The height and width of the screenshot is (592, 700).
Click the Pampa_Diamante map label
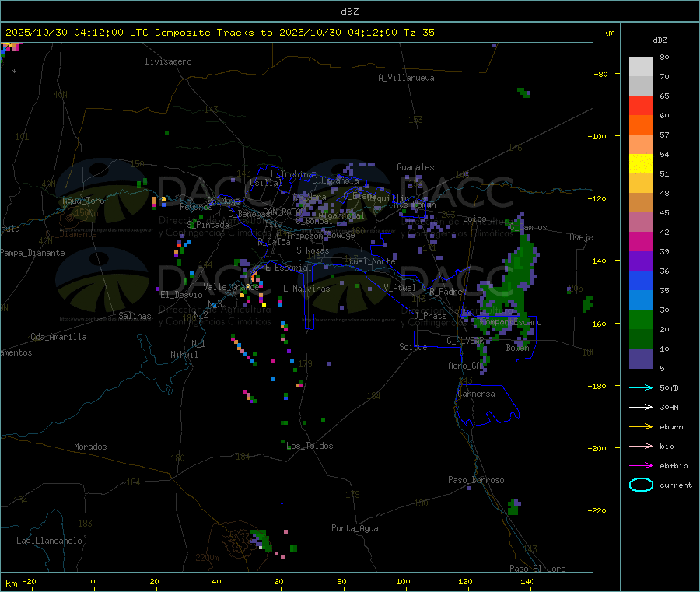[x=33, y=253]
